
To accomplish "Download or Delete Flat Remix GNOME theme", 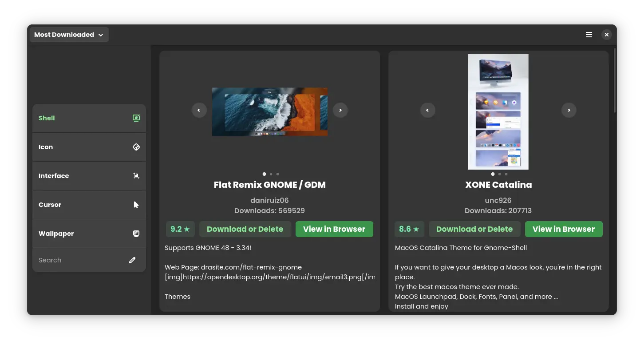I will 245,229.
